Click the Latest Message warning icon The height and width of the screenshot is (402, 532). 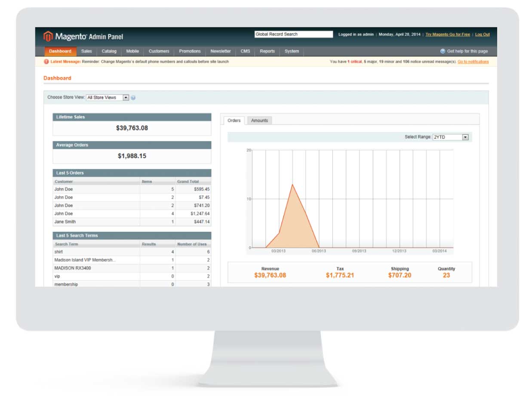(46, 62)
